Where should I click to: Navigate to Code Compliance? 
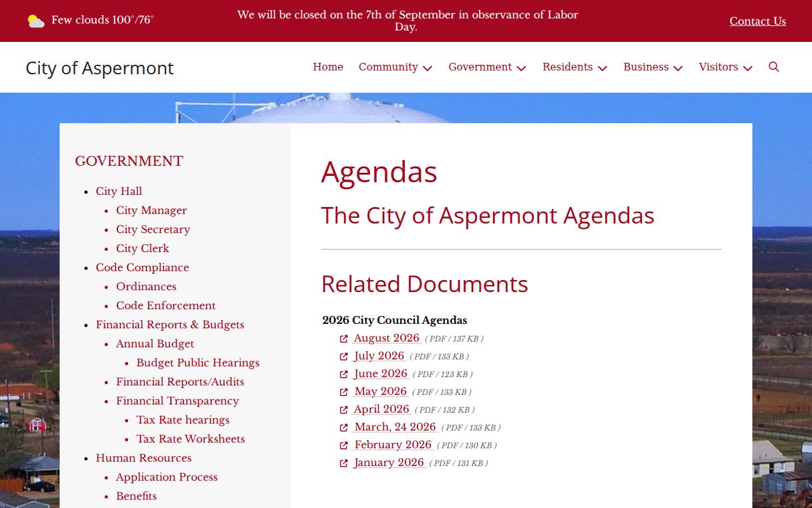pyautogui.click(x=142, y=267)
